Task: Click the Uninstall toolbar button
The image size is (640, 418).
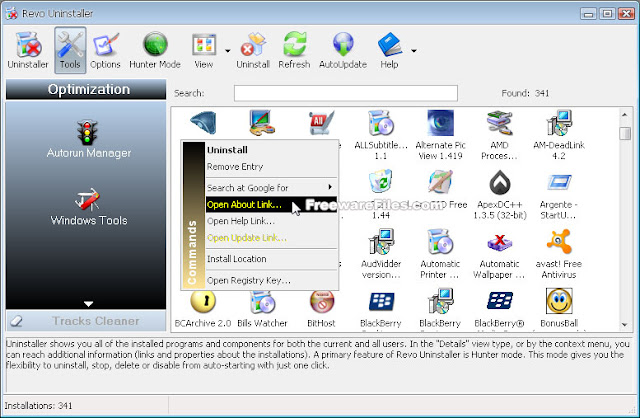Action: point(253,50)
